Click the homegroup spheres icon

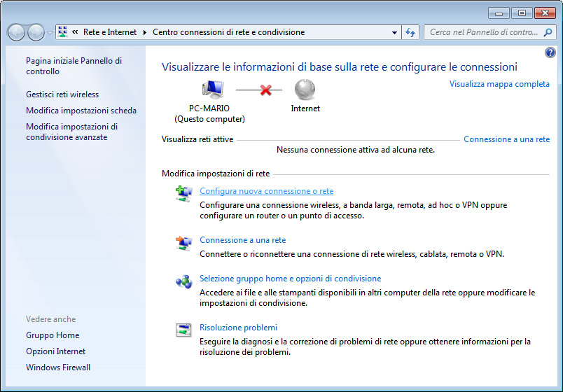tap(184, 282)
